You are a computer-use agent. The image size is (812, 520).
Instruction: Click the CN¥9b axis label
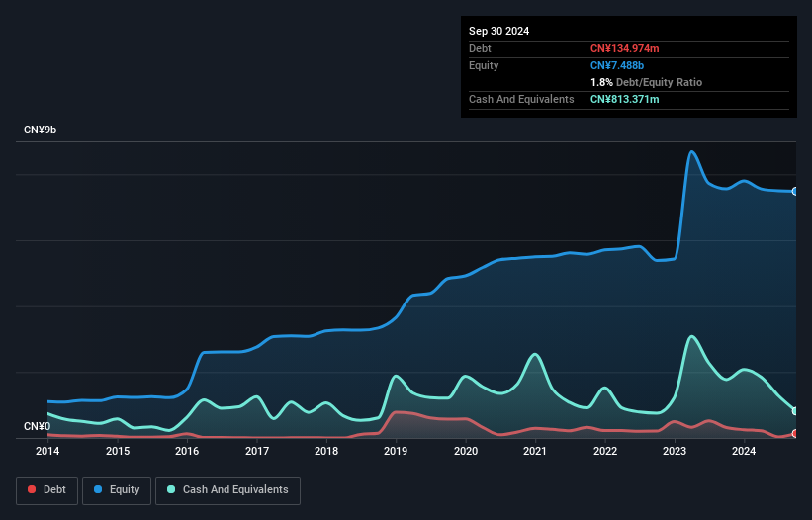point(40,130)
